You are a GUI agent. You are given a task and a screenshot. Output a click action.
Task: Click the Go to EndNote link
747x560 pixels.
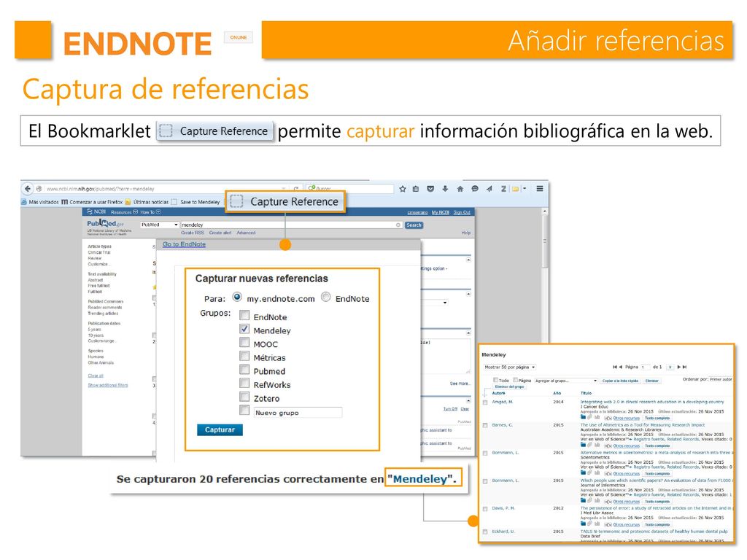click(184, 244)
